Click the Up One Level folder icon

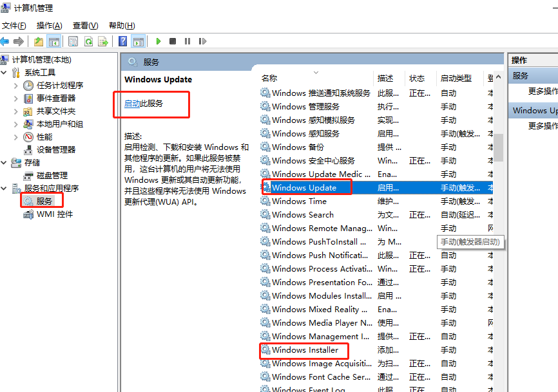[x=39, y=41]
